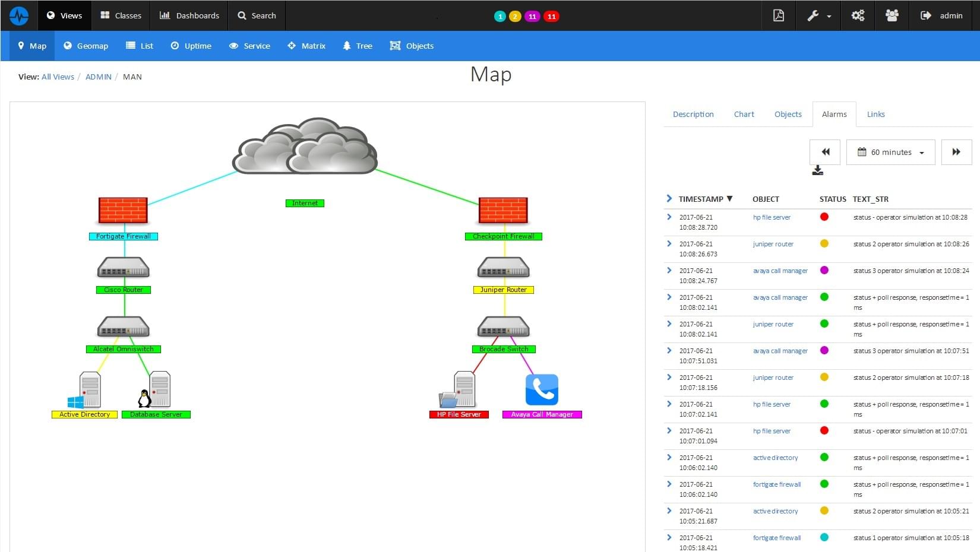Select the HP File Server icon

[x=458, y=389]
